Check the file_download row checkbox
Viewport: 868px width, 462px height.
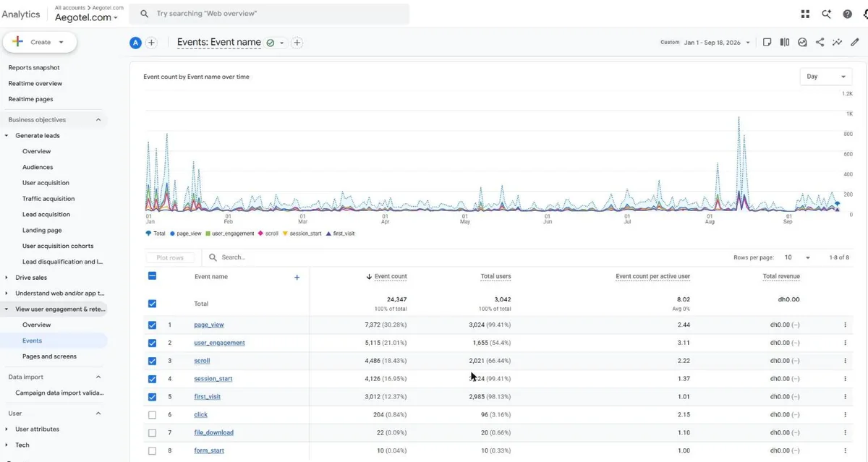152,433
